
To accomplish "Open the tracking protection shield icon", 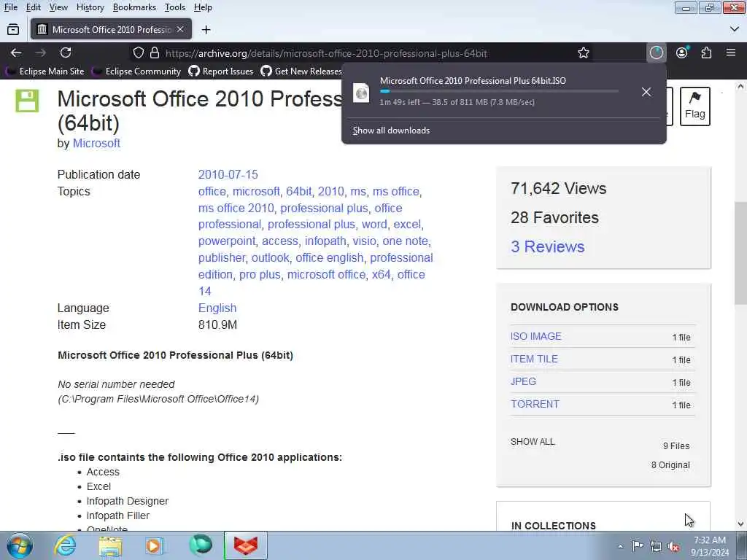I will (138, 52).
